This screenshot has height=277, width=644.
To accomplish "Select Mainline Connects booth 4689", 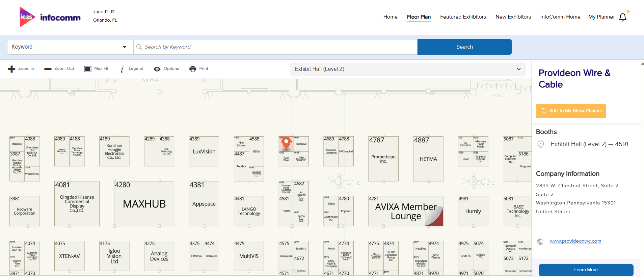I will [x=331, y=151].
